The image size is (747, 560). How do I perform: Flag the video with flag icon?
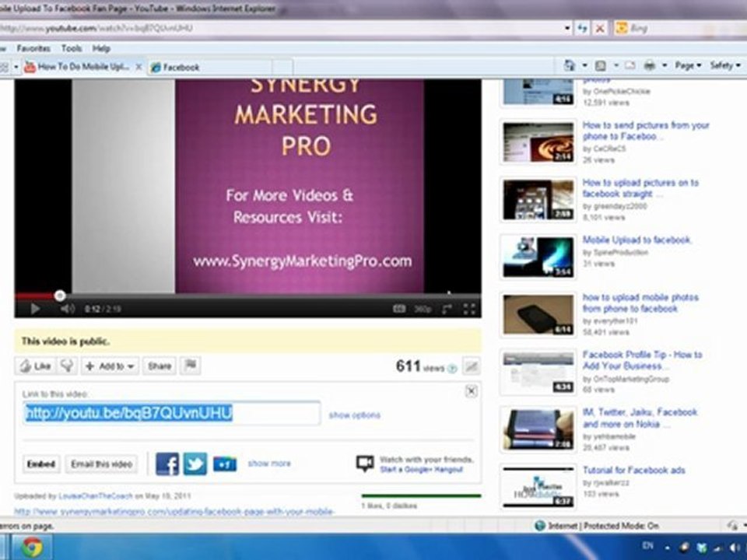[x=190, y=366]
